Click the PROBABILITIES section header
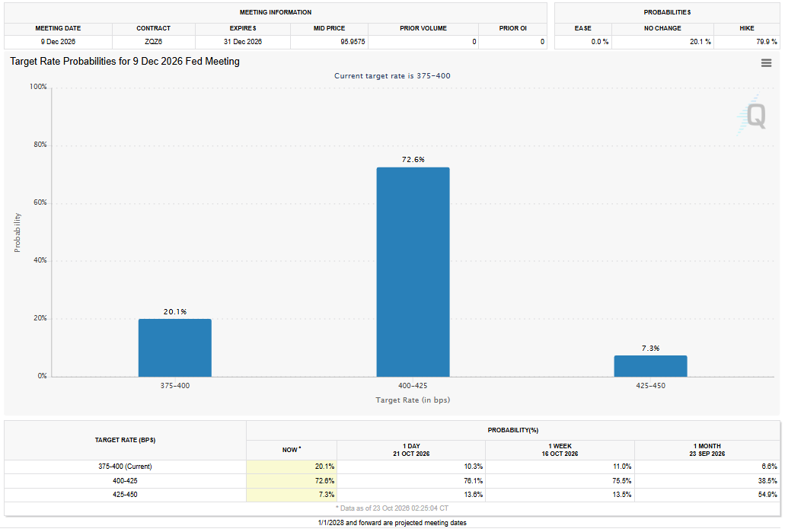785x532 pixels. coord(667,12)
